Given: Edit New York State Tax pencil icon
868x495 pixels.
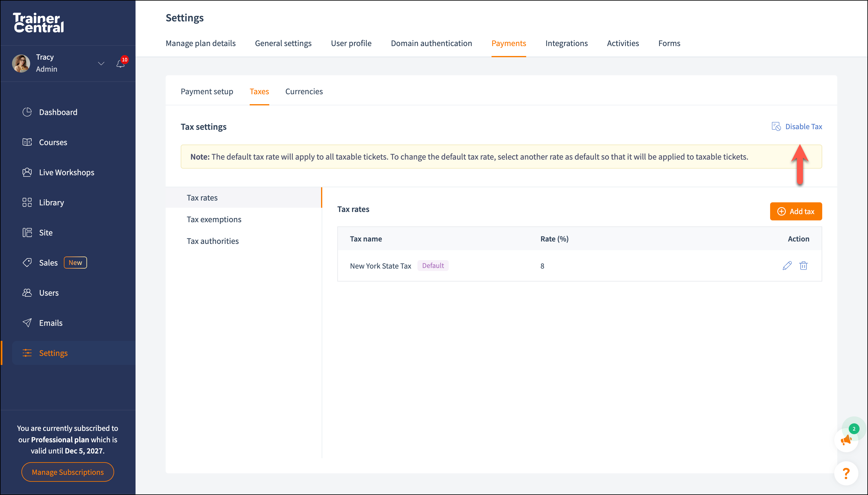Looking at the screenshot, I should [x=787, y=266].
